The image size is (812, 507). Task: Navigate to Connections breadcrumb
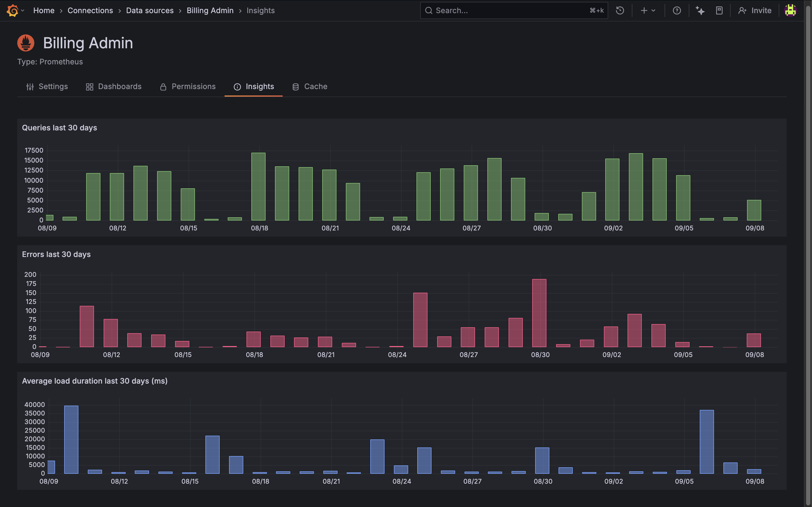coord(90,10)
